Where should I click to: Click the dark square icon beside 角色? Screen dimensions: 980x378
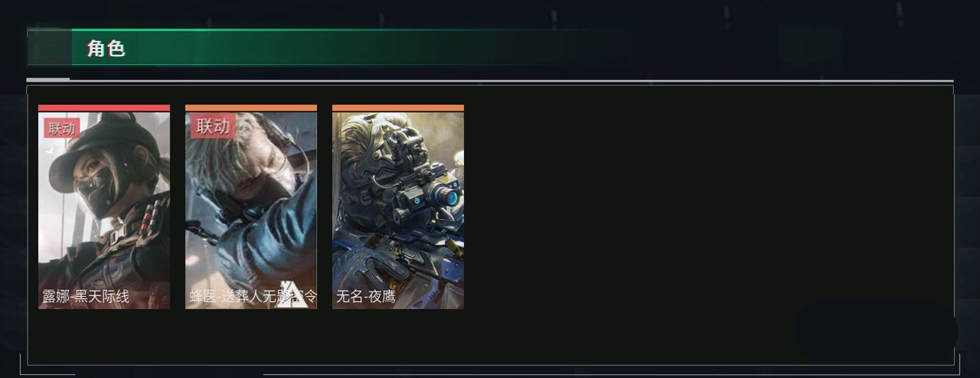point(50,47)
